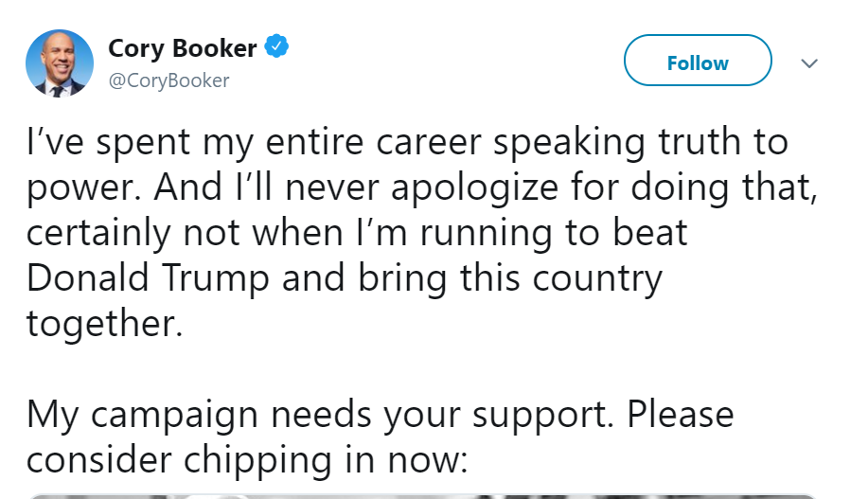Click the blue verified badge checkmark
The height and width of the screenshot is (499, 868).
276,46
